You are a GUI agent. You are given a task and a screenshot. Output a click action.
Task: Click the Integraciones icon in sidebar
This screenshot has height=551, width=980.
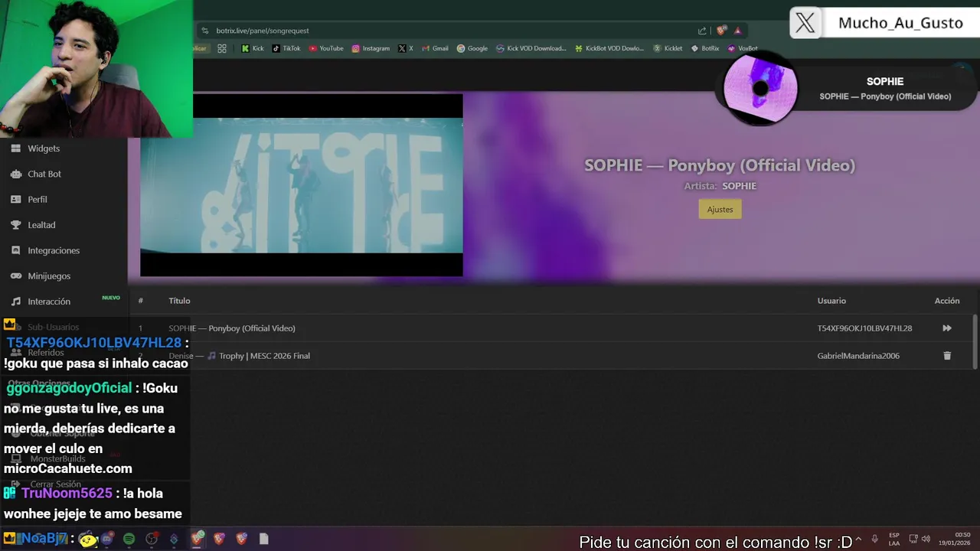(x=15, y=250)
